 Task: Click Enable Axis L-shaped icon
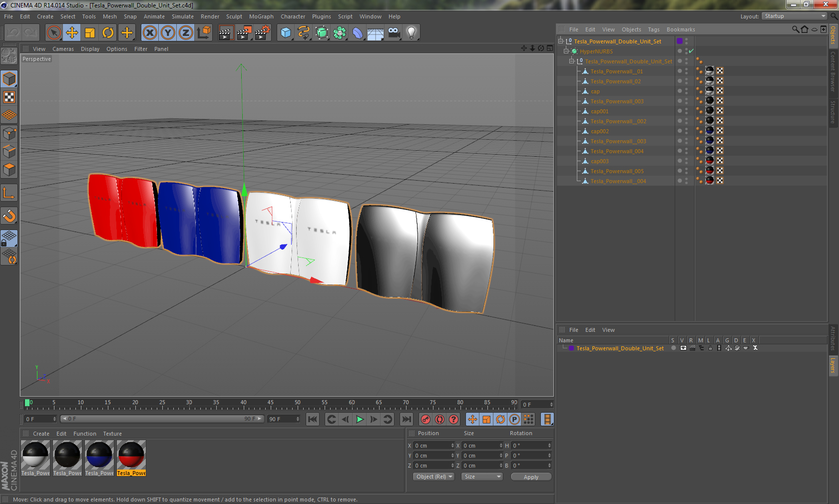(x=9, y=193)
